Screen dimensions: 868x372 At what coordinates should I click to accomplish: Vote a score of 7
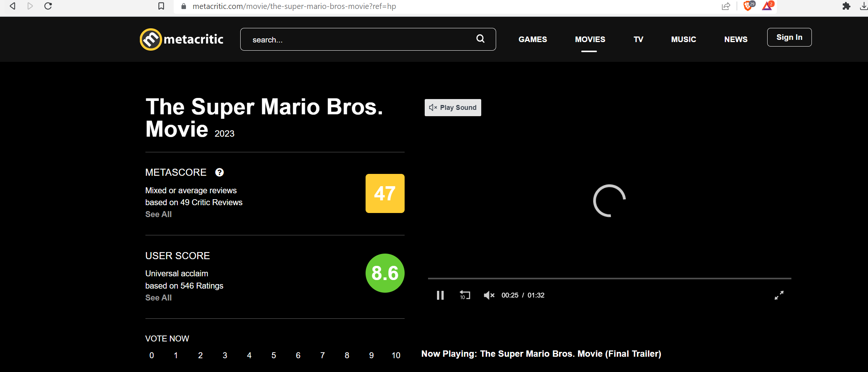pos(322,355)
